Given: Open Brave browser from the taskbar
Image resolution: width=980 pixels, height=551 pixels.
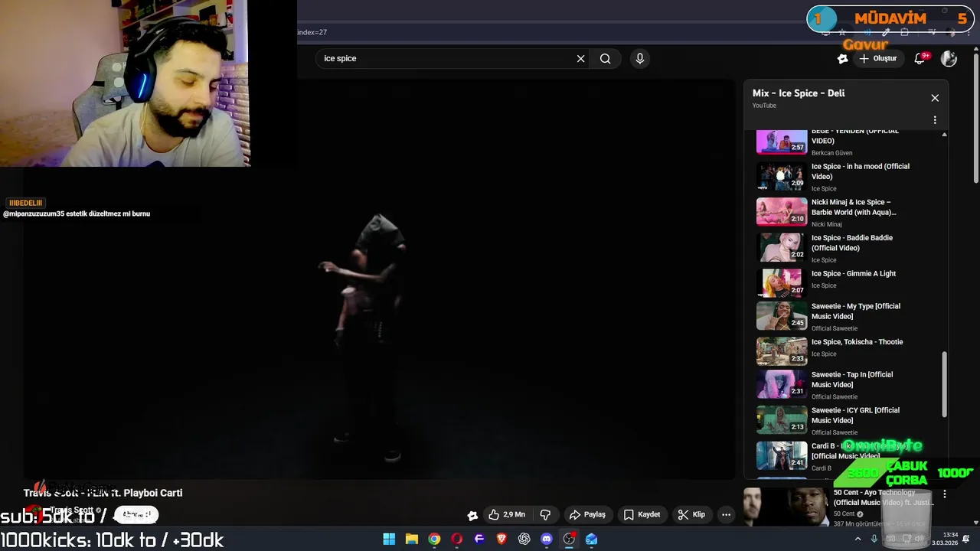Looking at the screenshot, I should (x=501, y=539).
